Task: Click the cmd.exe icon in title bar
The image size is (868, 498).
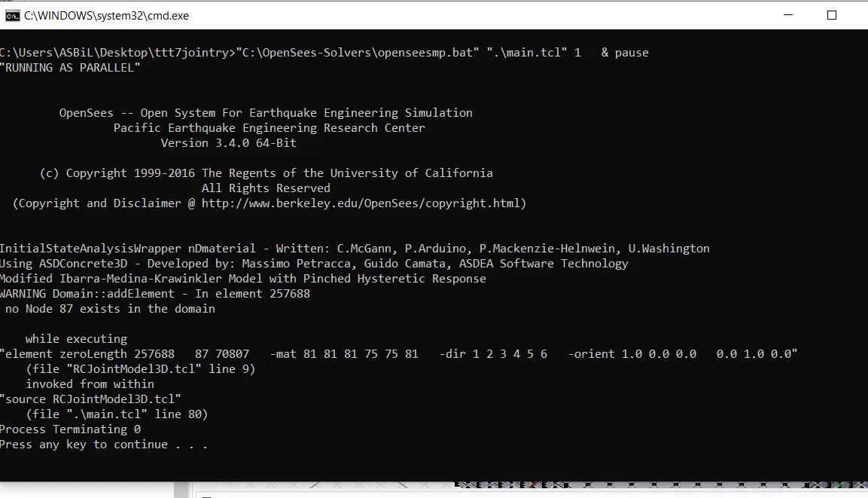Action: (12, 16)
